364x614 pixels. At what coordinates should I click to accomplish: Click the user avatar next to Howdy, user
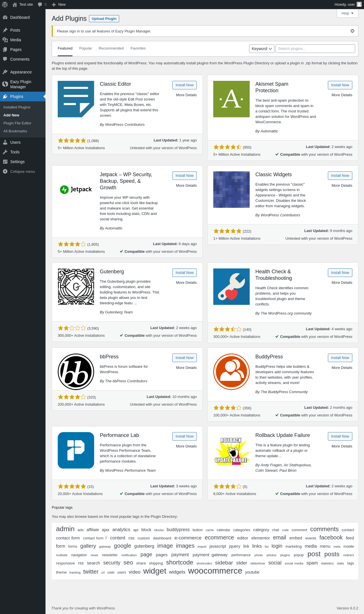click(x=359, y=5)
